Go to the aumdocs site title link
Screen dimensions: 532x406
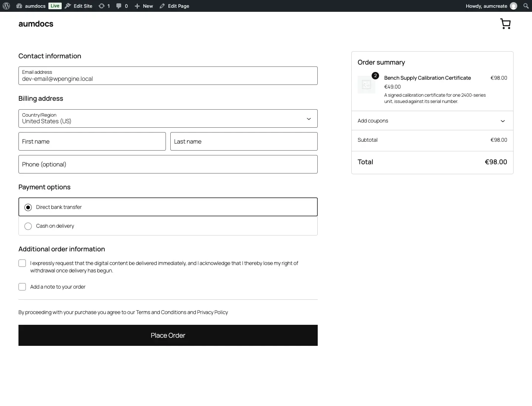point(36,24)
